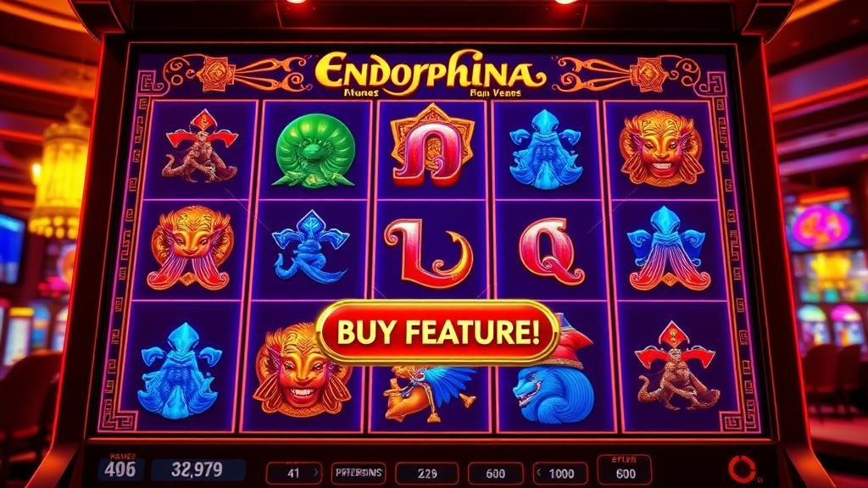Select the green shell symbol on reel two

pyautogui.click(x=314, y=149)
